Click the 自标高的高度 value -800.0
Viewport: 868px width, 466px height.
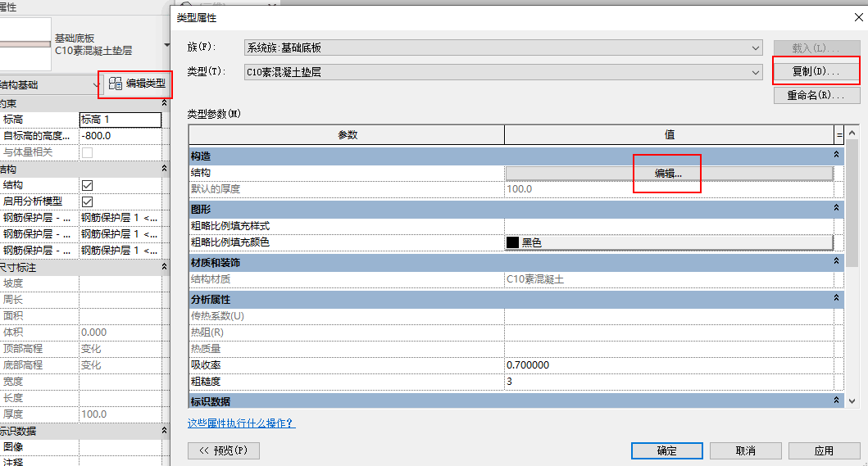pos(120,136)
